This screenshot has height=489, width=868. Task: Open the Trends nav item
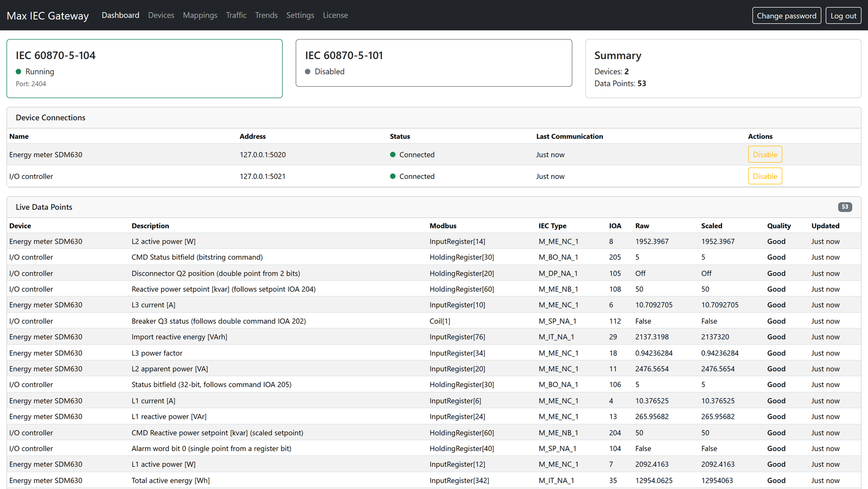tap(266, 15)
